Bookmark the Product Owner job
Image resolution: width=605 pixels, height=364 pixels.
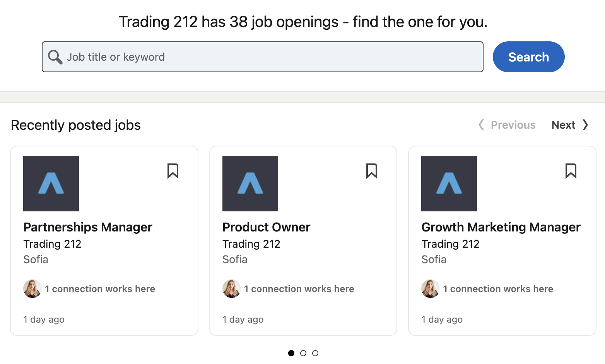pyautogui.click(x=372, y=171)
